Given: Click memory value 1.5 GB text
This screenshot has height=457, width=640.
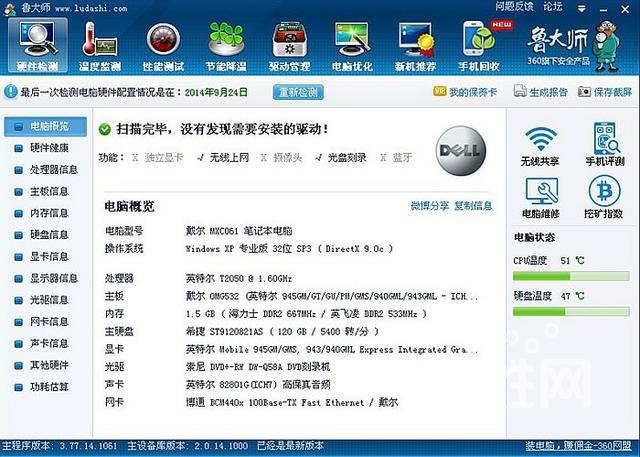Looking at the screenshot, I should (x=307, y=314).
